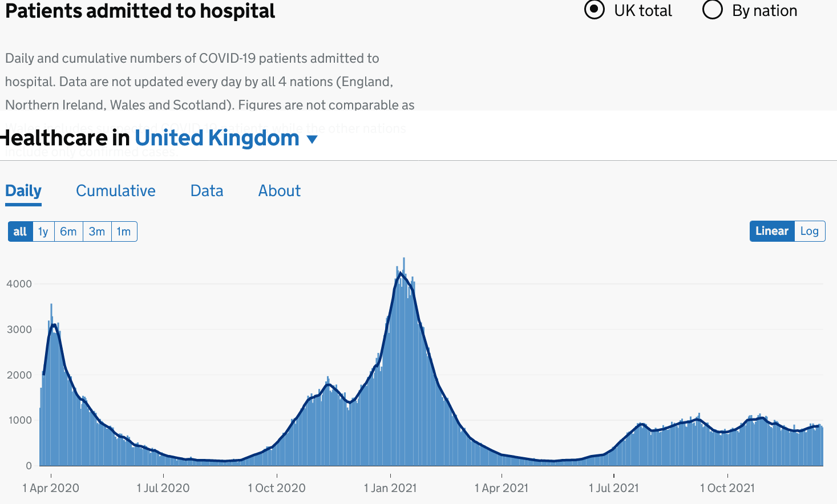The width and height of the screenshot is (837, 504).
Task: Click the 4000 y-axis label
Action: (x=19, y=284)
